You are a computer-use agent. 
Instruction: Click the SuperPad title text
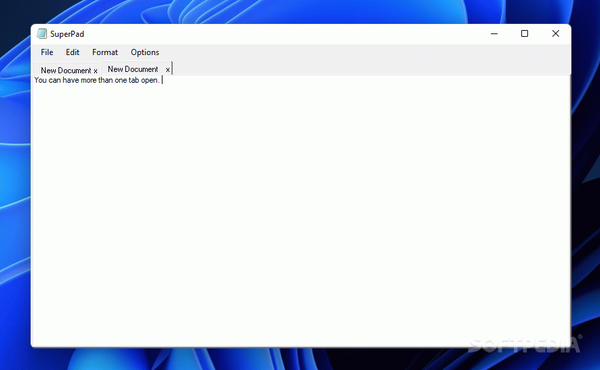67,34
